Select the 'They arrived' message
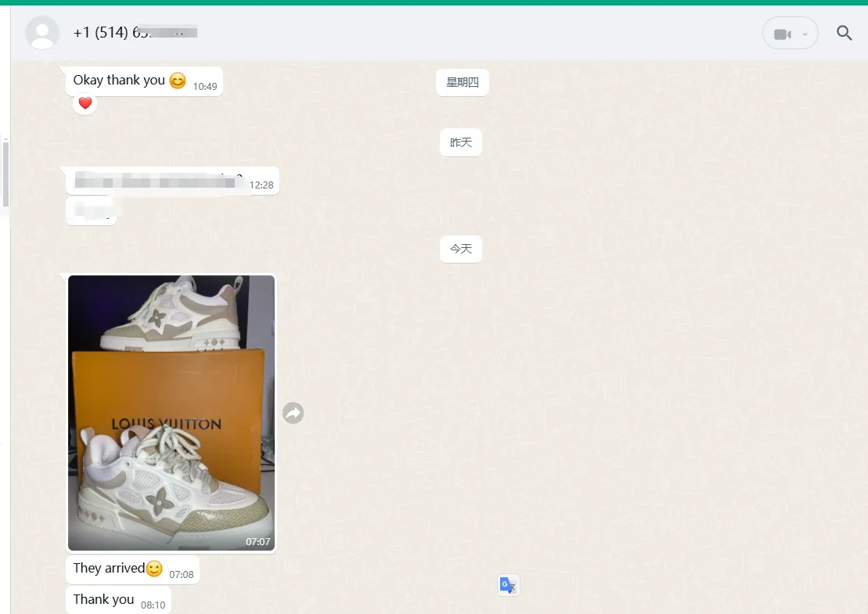 (x=132, y=569)
